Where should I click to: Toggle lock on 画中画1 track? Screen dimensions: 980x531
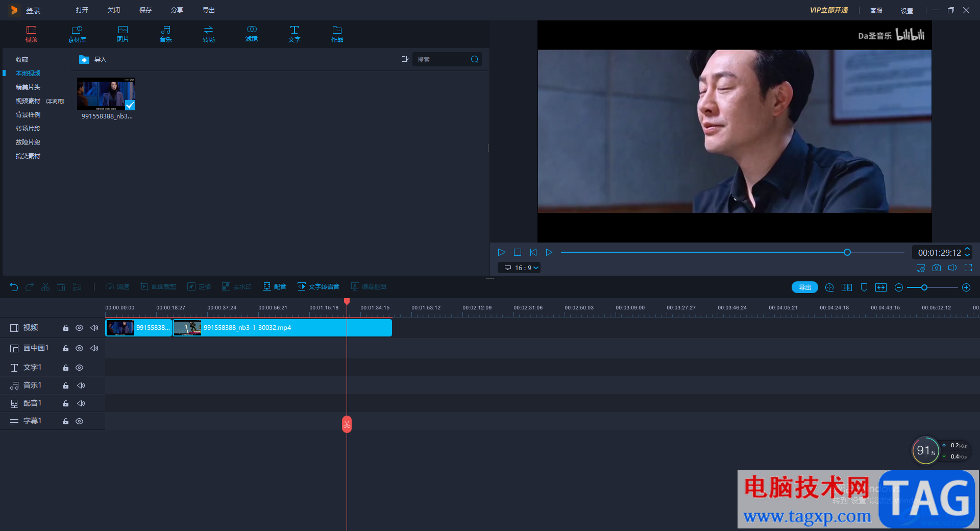66,348
